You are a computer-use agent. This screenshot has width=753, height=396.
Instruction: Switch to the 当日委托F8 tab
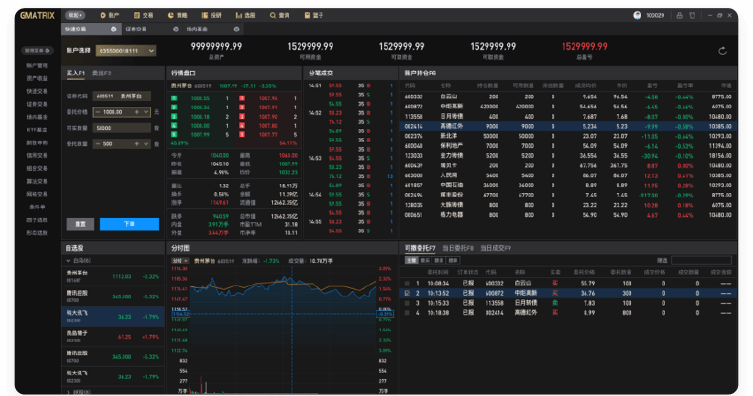458,248
